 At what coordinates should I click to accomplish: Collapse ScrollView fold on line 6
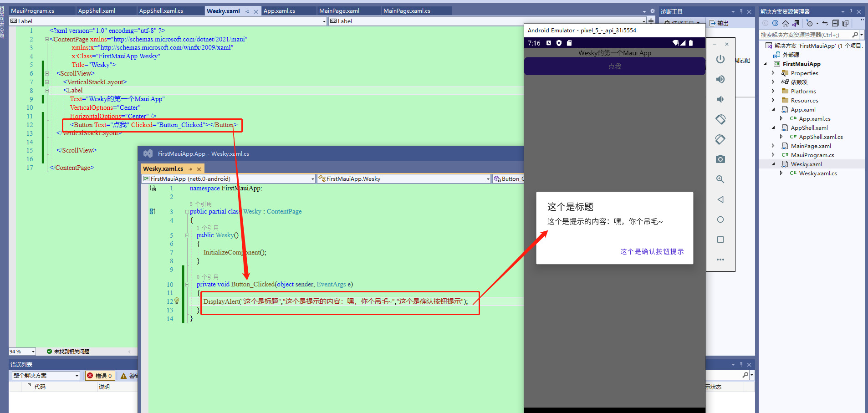pos(46,73)
